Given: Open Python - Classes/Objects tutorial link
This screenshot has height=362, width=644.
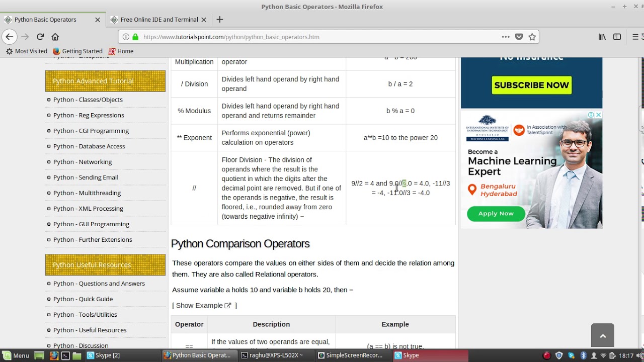Looking at the screenshot, I should [x=88, y=100].
